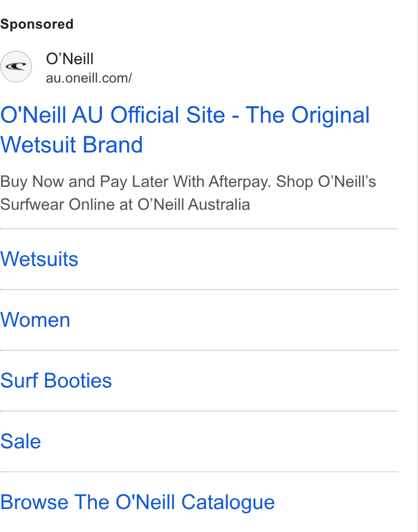Click the O'Neill advertiser name
Image resolution: width=418 pixels, height=532 pixels.
69,58
